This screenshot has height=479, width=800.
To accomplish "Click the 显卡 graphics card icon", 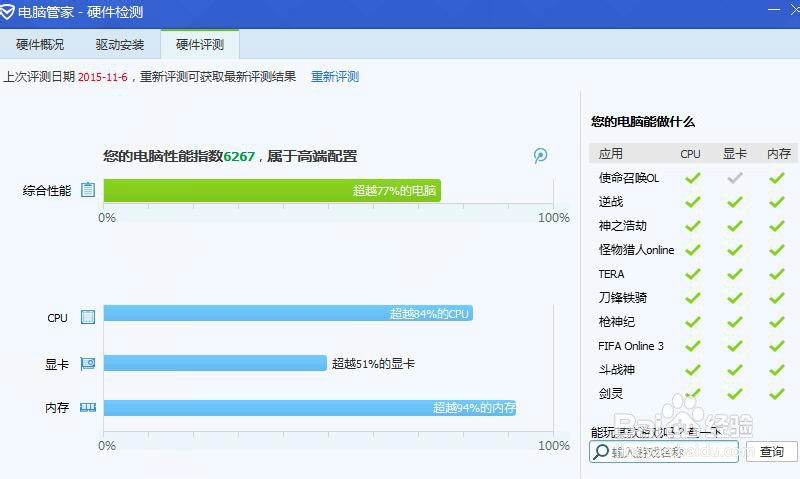I will pyautogui.click(x=88, y=364).
